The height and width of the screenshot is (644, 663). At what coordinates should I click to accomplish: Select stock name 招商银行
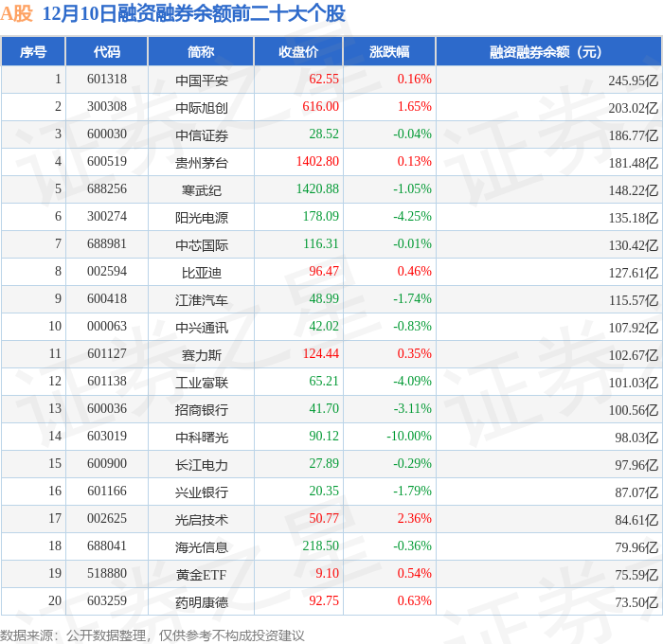[202, 410]
